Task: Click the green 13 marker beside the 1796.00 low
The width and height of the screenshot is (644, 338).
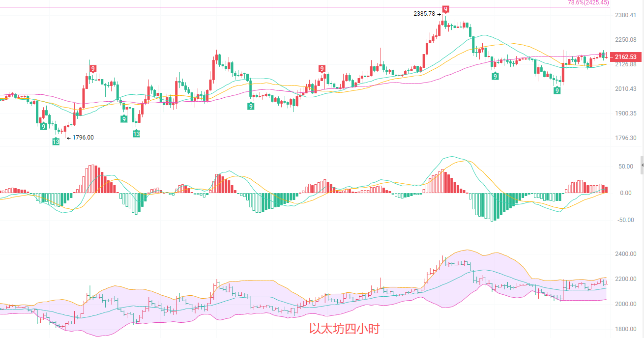Action: tap(56, 141)
